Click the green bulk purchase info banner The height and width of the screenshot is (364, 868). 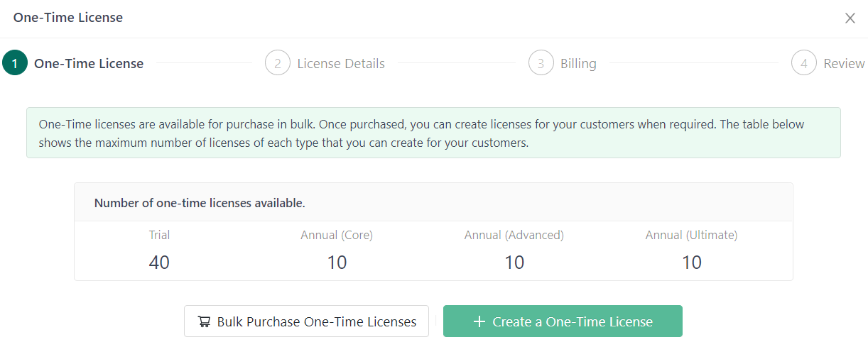433,133
